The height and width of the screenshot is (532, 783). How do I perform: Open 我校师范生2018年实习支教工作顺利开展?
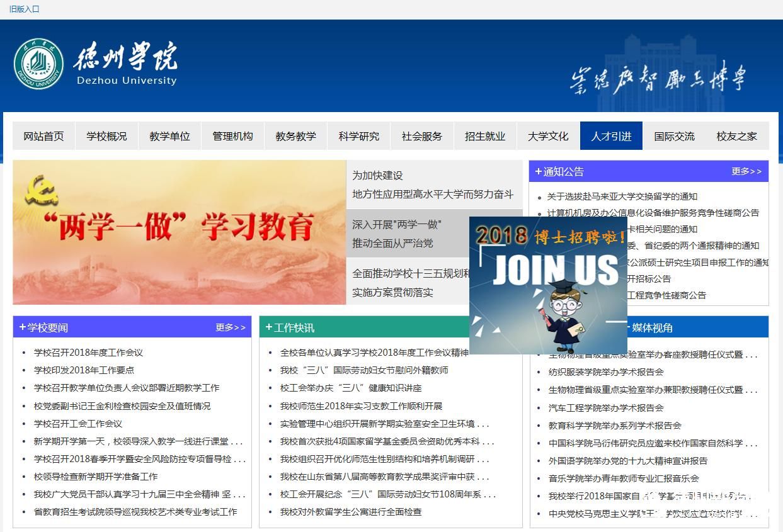pos(361,406)
